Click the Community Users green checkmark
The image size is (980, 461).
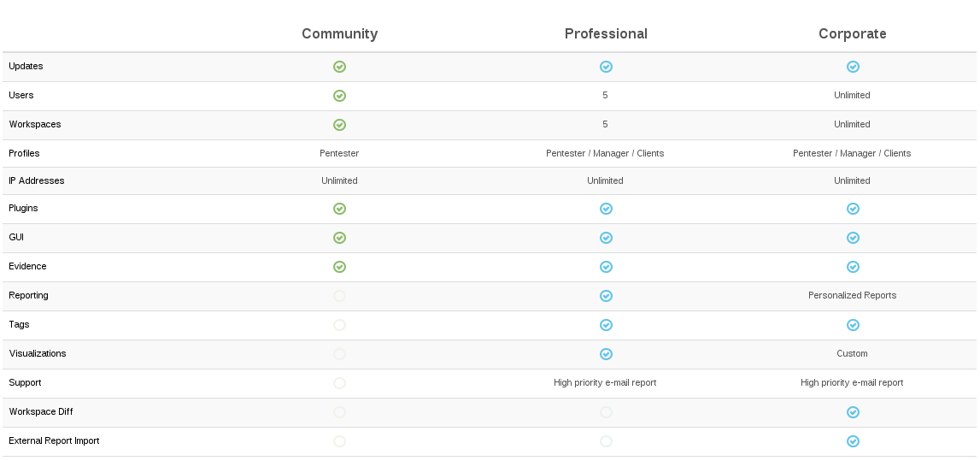(339, 96)
